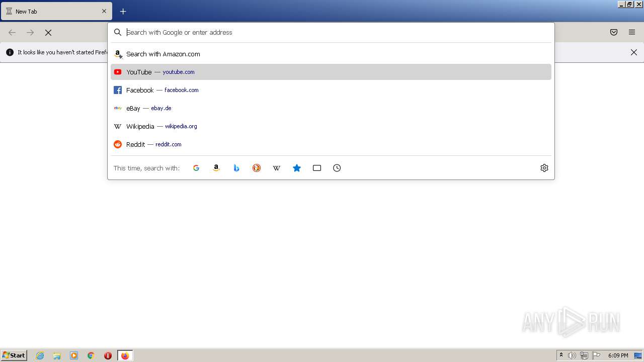Screen dimensions: 644x362
Task: Launch Opera from taskbar
Action: click(108, 355)
